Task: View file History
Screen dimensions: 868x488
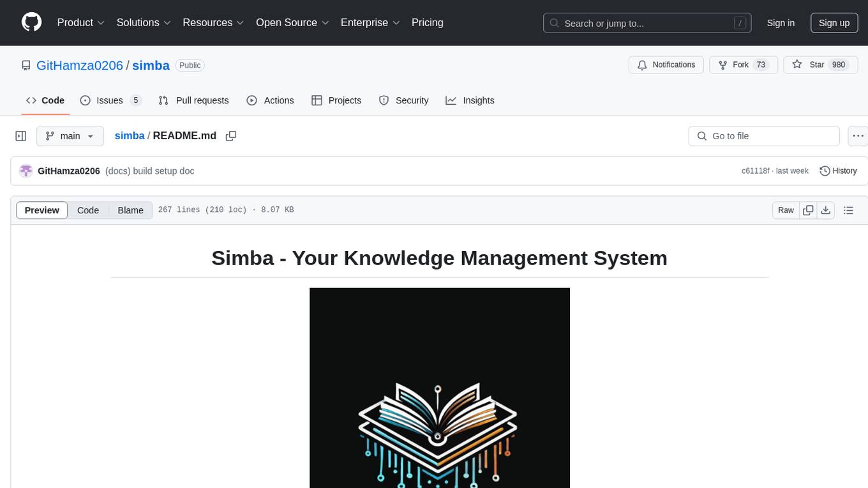Action: tap(838, 171)
